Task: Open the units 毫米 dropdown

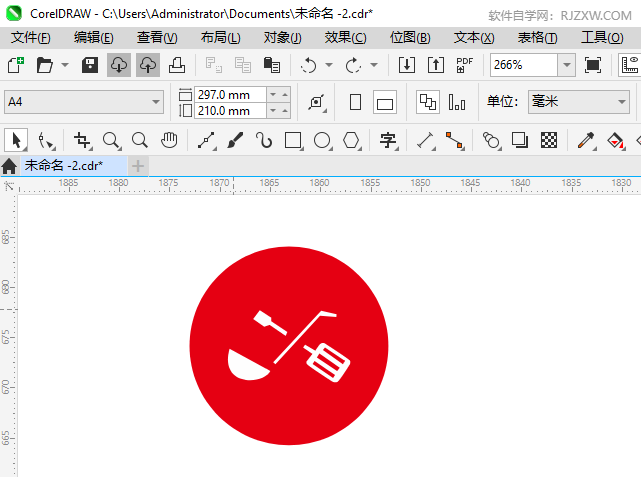Action: 621,102
